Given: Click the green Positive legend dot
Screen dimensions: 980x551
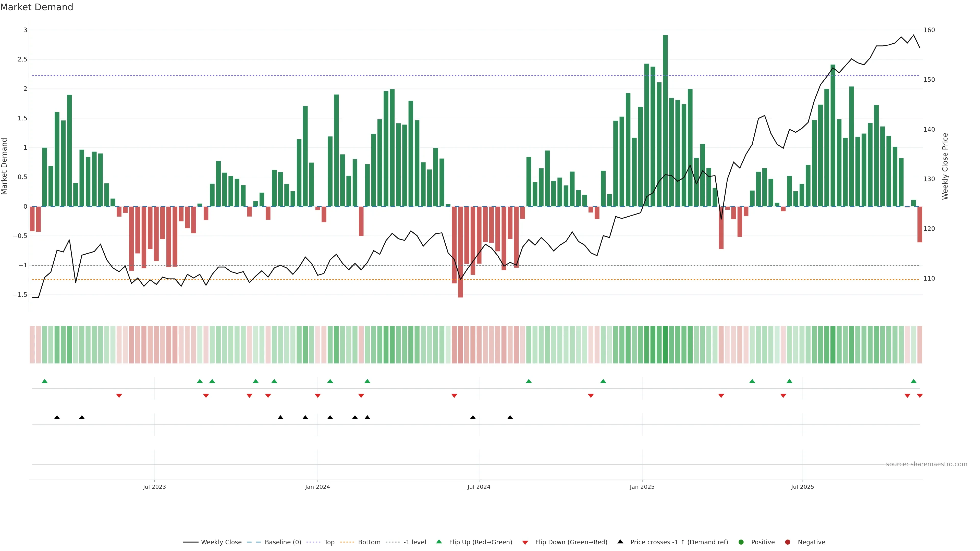Looking at the screenshot, I should pyautogui.click(x=741, y=542).
